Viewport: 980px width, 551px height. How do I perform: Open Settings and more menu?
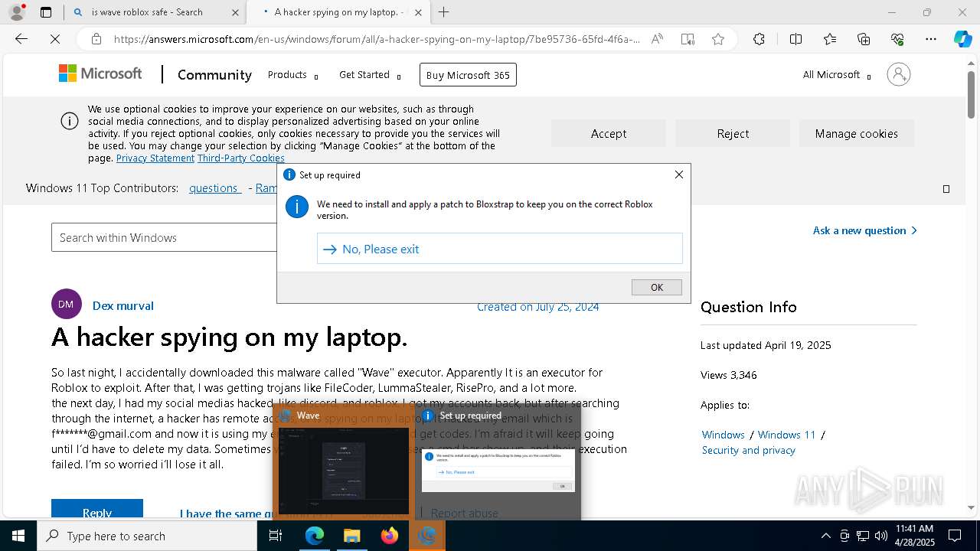[x=930, y=39]
